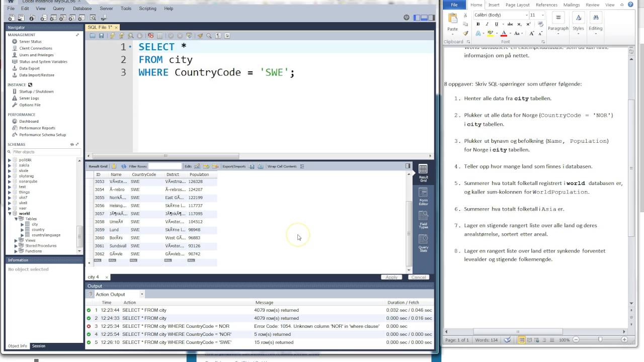This screenshot has height=362, width=644.
Task: Open the Database menu
Action: 83,9
